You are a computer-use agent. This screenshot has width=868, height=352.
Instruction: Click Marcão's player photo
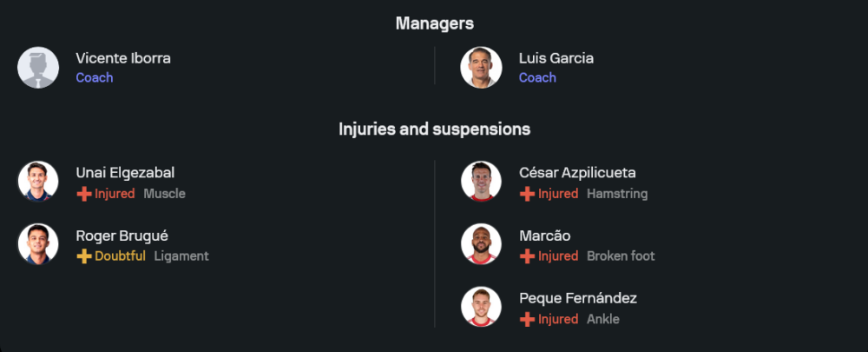(x=481, y=244)
